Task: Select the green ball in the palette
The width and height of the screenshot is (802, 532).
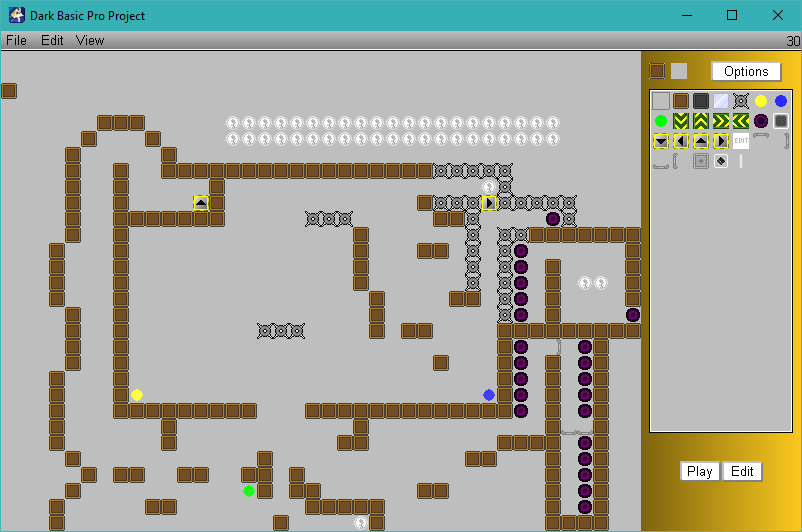Action: coord(661,121)
